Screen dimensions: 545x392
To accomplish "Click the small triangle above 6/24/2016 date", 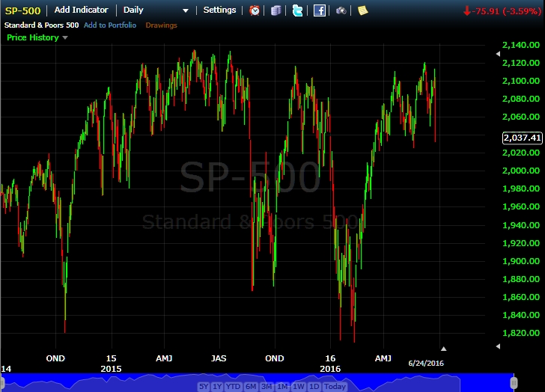I will pyautogui.click(x=443, y=349).
